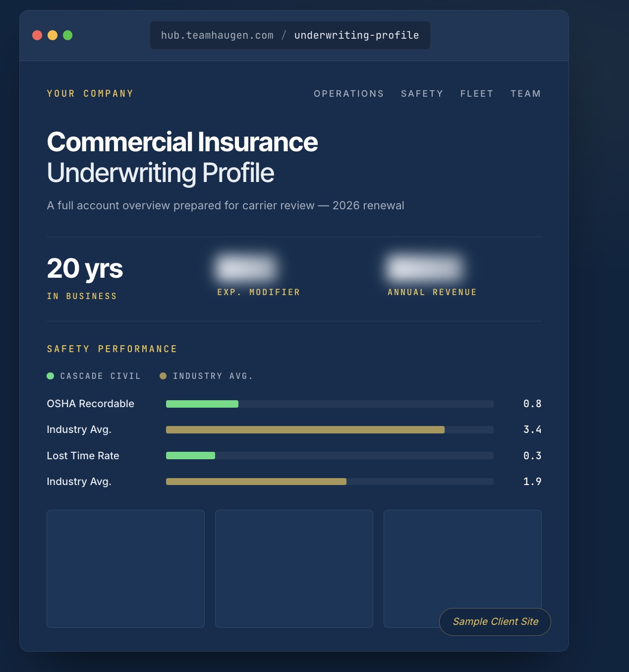The width and height of the screenshot is (629, 672).
Task: Click the YOUR COMPANY brand link
Action: pos(90,94)
